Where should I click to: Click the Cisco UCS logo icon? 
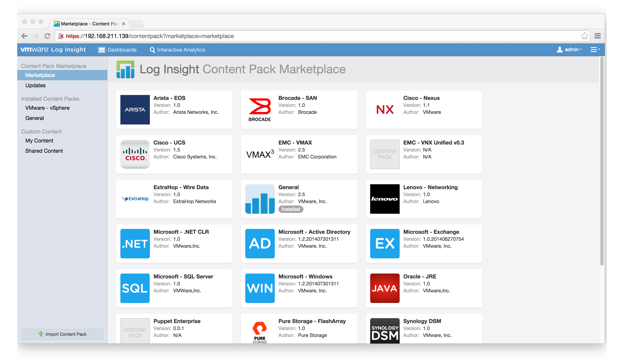tap(135, 154)
